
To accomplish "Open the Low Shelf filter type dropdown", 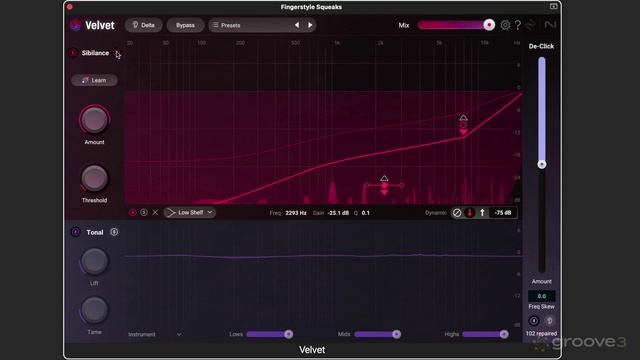I will [190, 212].
